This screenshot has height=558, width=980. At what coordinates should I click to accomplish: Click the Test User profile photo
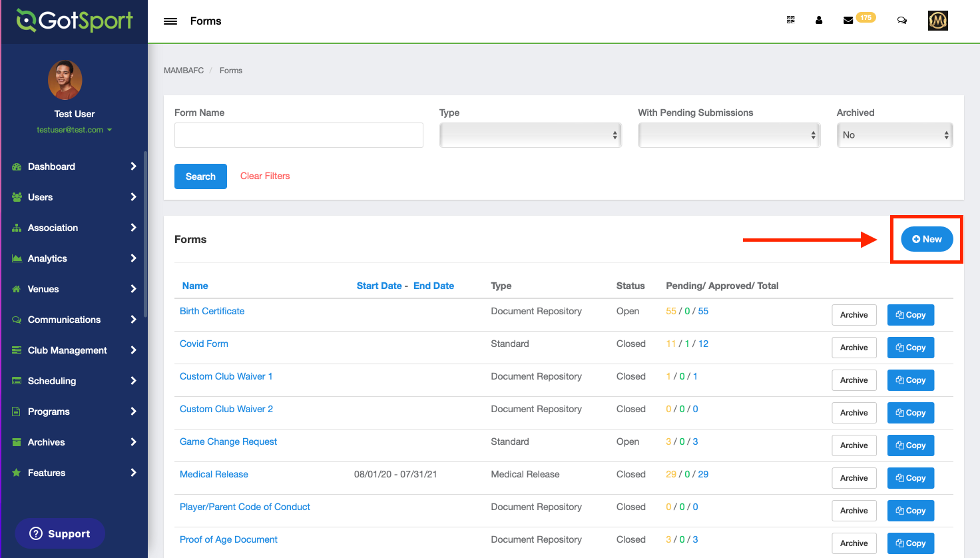[65, 80]
